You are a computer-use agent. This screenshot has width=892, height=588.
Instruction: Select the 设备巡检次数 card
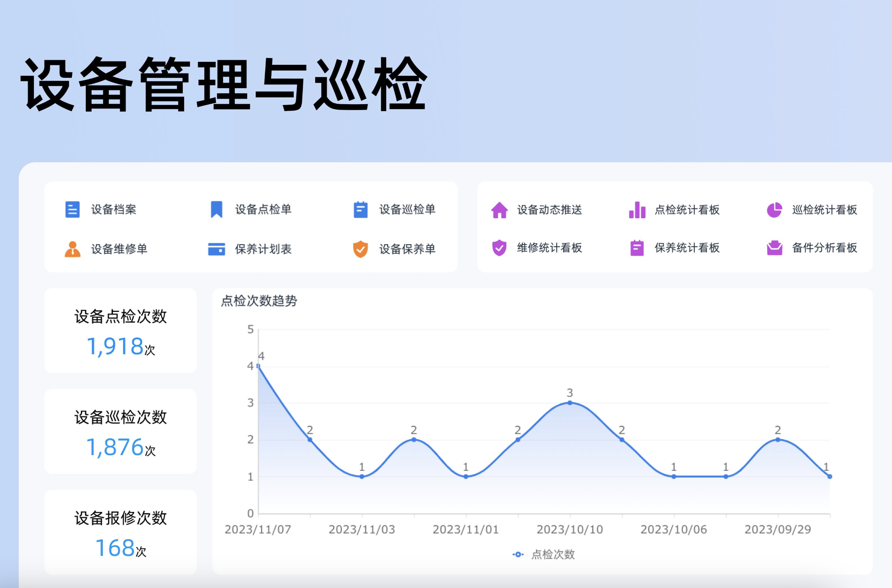pos(120,432)
